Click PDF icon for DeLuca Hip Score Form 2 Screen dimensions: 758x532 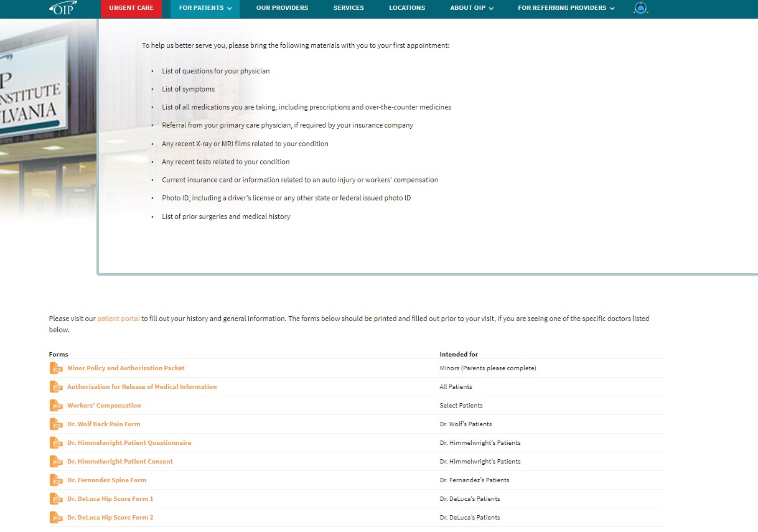(x=57, y=518)
